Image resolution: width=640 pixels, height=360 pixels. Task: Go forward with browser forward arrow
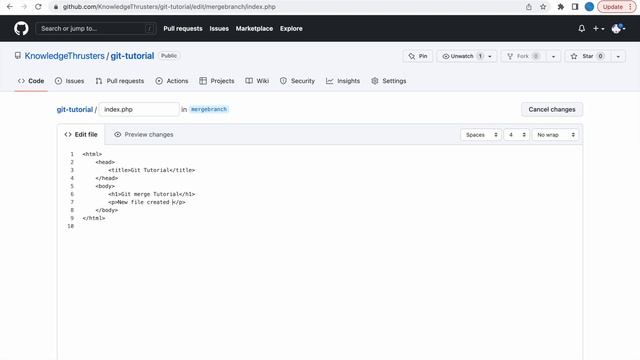click(24, 7)
